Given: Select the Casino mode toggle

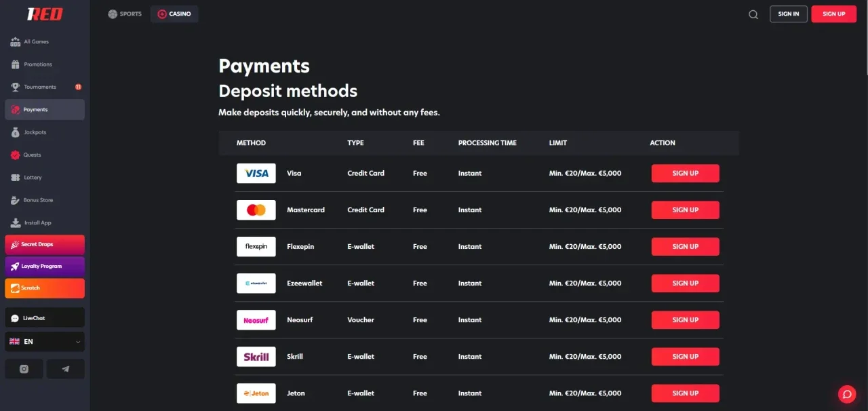Looking at the screenshot, I should point(174,14).
